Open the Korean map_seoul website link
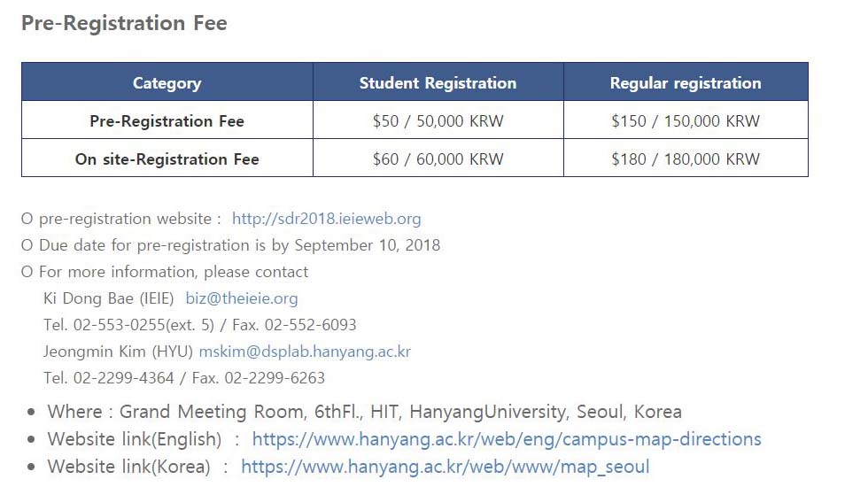This screenshot has width=868, height=487. (445, 467)
